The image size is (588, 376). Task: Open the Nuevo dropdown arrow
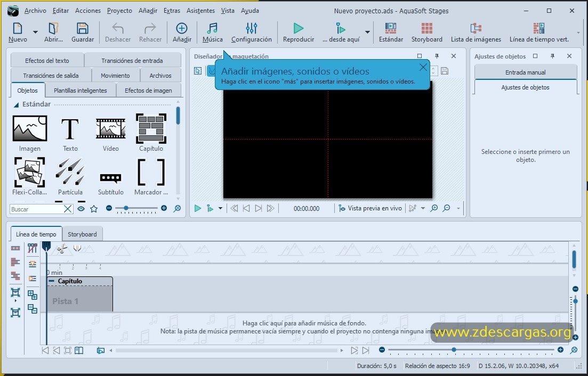(35, 32)
